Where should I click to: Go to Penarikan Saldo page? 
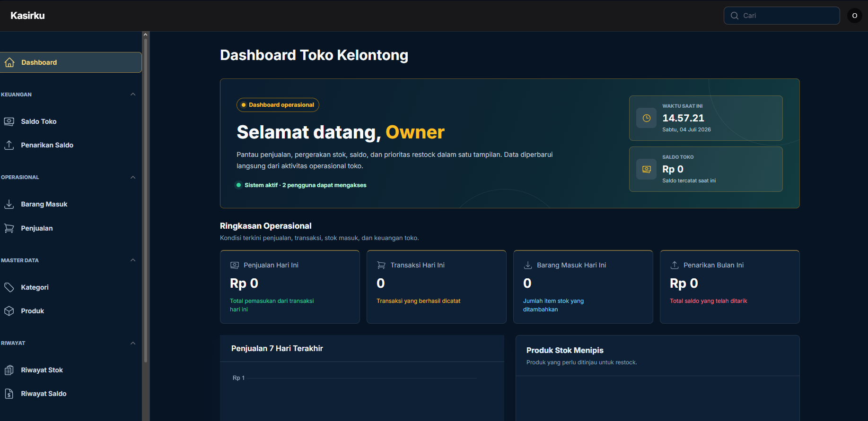(x=70, y=145)
